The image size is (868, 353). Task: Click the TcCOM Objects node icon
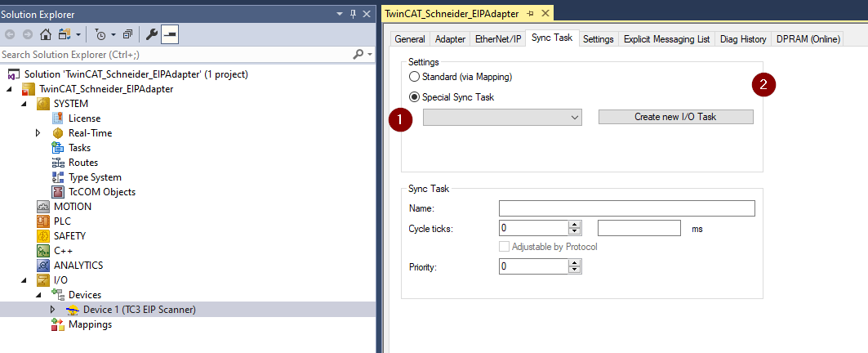coord(58,192)
